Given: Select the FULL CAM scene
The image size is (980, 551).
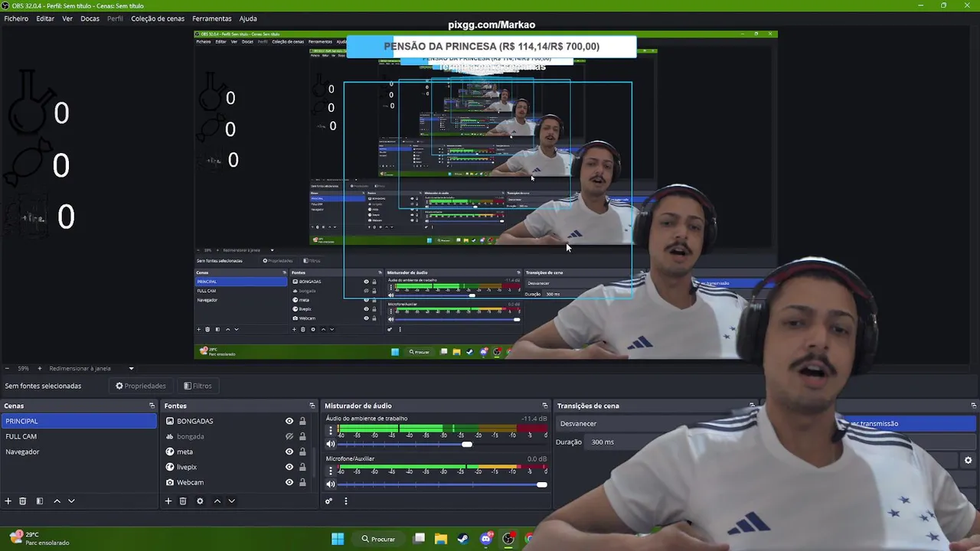Looking at the screenshot, I should (79, 436).
